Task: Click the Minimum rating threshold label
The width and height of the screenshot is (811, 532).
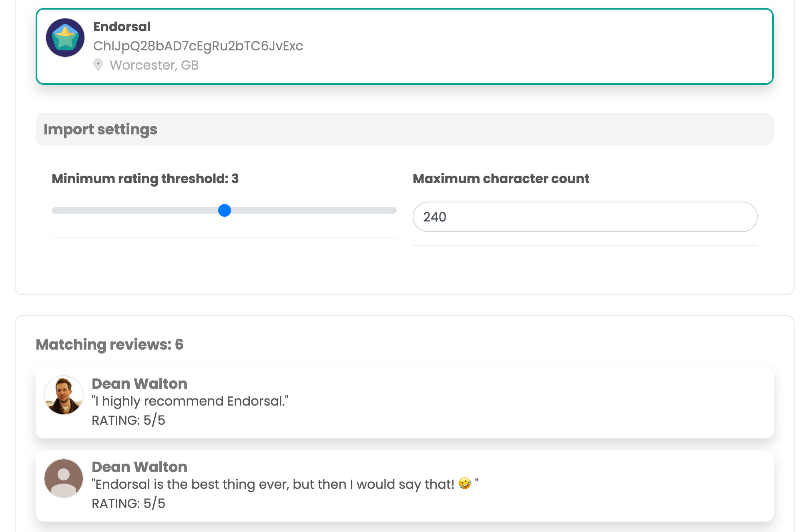Action: tap(145, 179)
